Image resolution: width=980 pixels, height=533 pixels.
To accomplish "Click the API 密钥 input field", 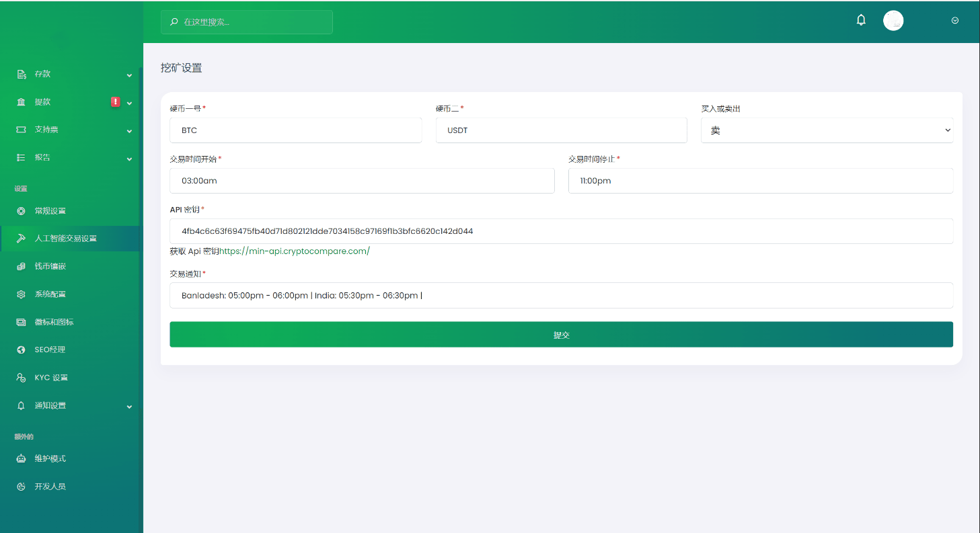I will [x=561, y=231].
